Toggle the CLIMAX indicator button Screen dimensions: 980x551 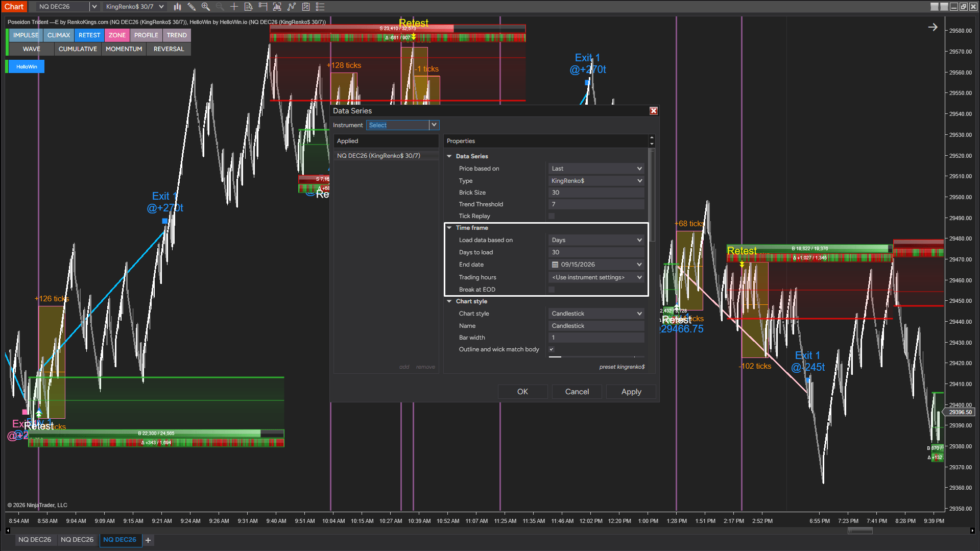point(59,35)
